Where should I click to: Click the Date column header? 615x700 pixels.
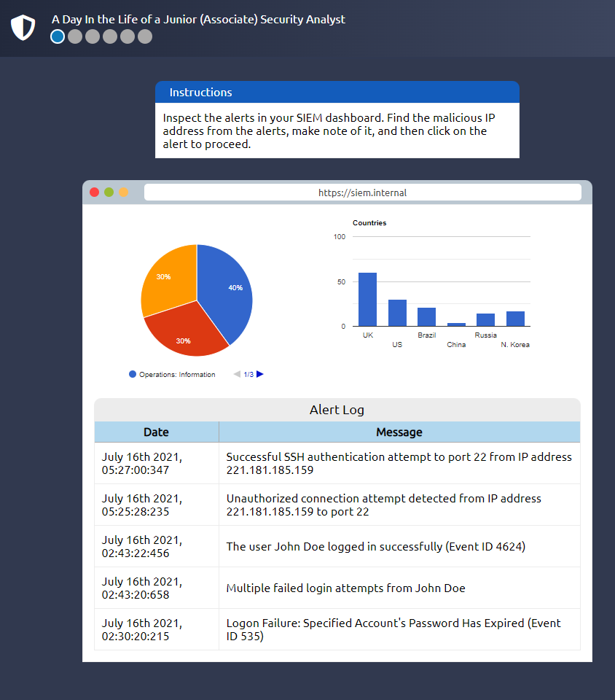(157, 432)
